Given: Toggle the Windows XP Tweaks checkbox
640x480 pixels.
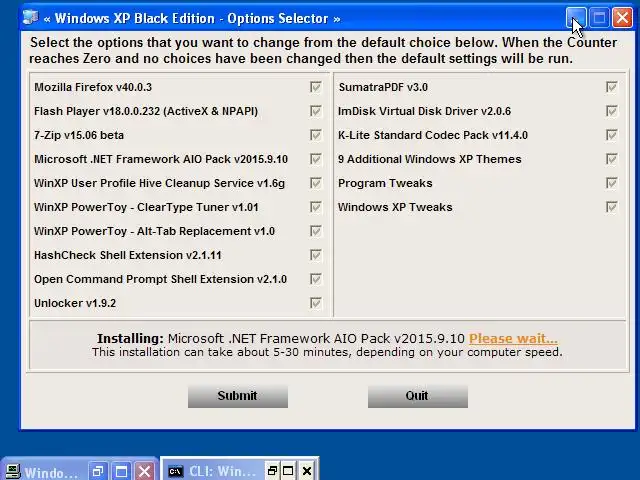Looking at the screenshot, I should pyautogui.click(x=611, y=207).
